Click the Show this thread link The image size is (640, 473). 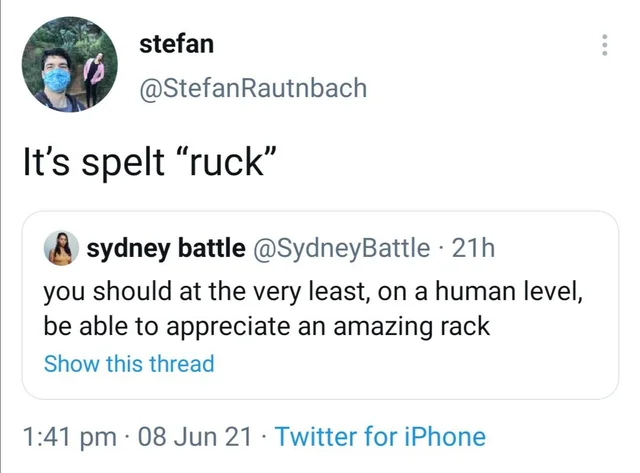coord(129,363)
